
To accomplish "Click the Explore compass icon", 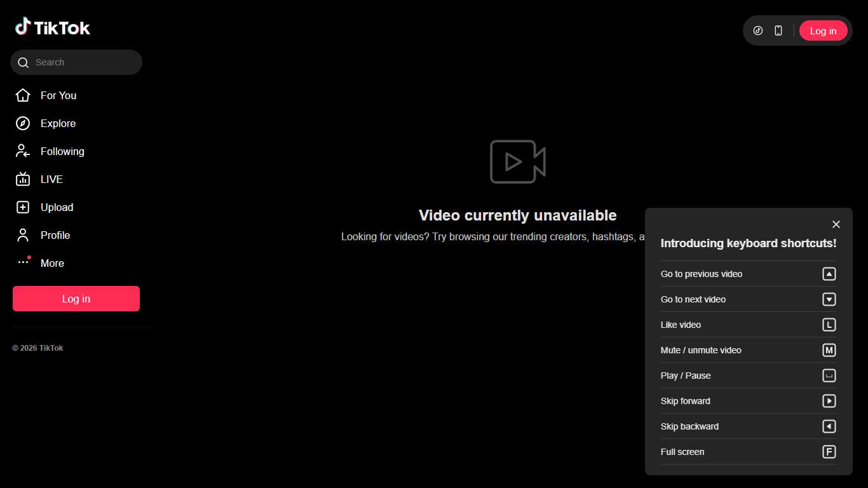I will tap(23, 123).
